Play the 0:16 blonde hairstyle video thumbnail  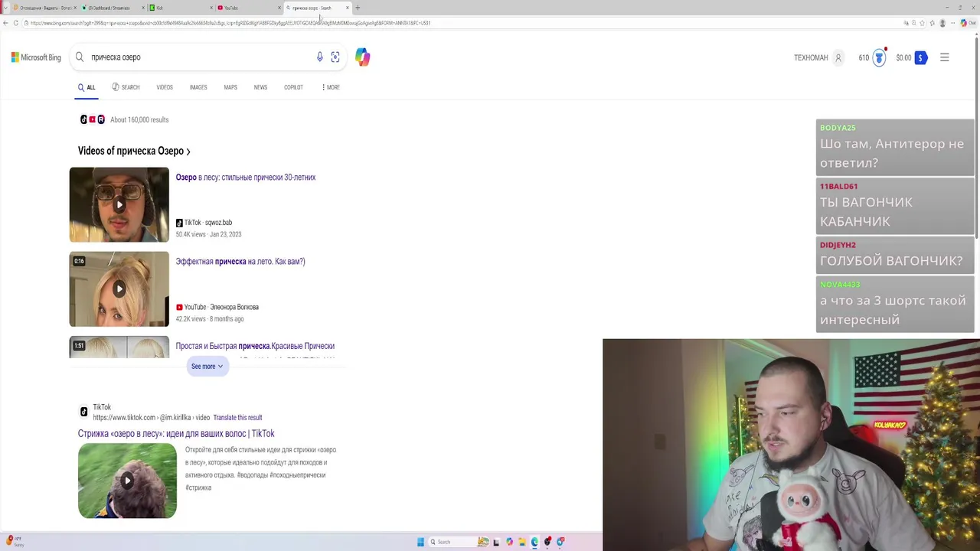click(119, 289)
